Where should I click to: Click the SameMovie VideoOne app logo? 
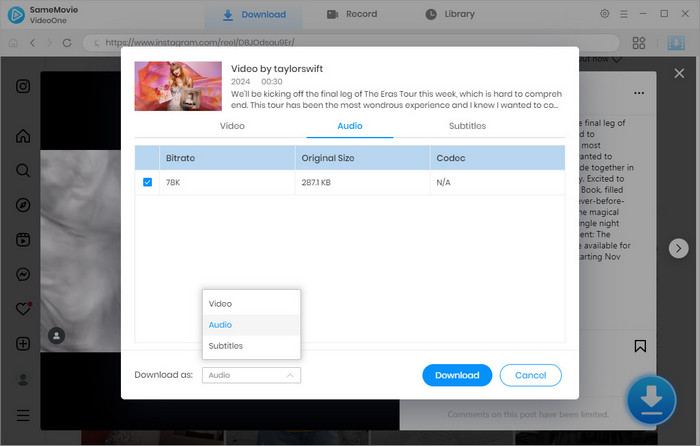pos(17,15)
